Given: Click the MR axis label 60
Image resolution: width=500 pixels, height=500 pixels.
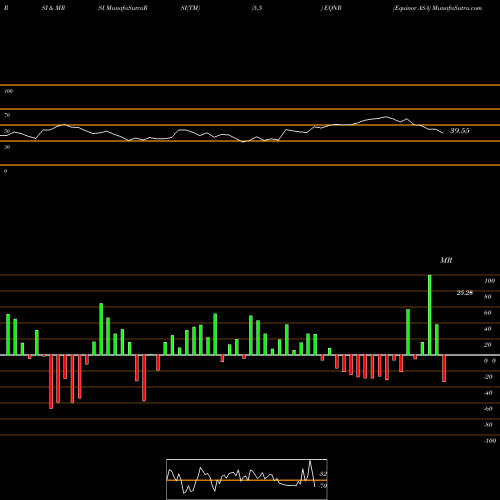Looking at the screenshot, I should pos(487,313).
